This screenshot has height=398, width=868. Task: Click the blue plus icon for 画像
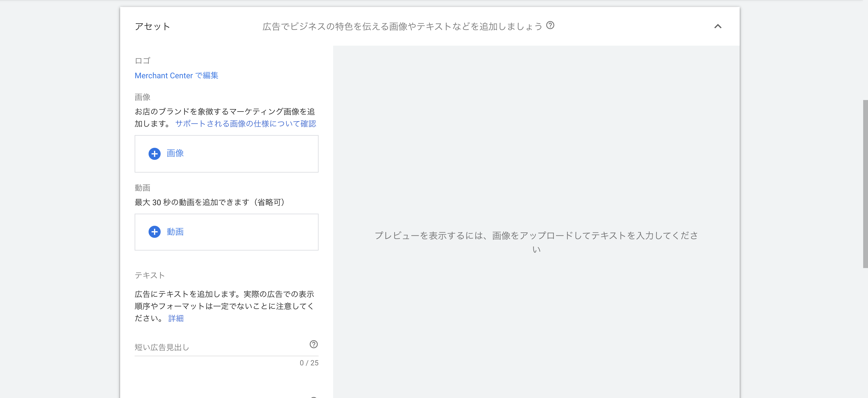coord(154,154)
